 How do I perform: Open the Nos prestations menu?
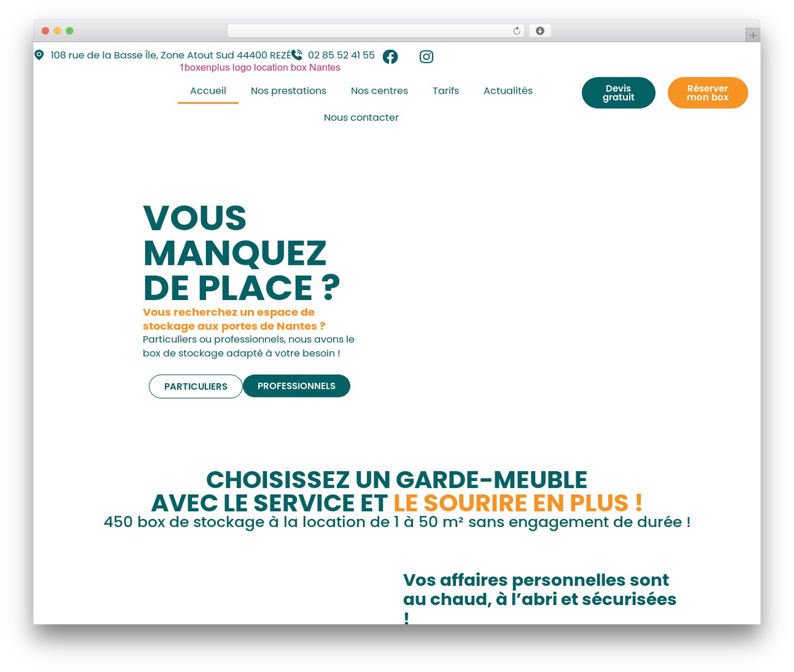[288, 91]
